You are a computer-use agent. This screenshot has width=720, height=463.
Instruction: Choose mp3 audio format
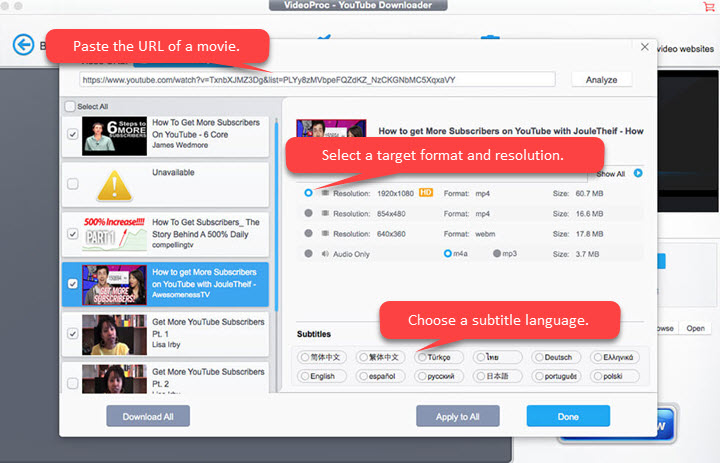pyautogui.click(x=497, y=253)
